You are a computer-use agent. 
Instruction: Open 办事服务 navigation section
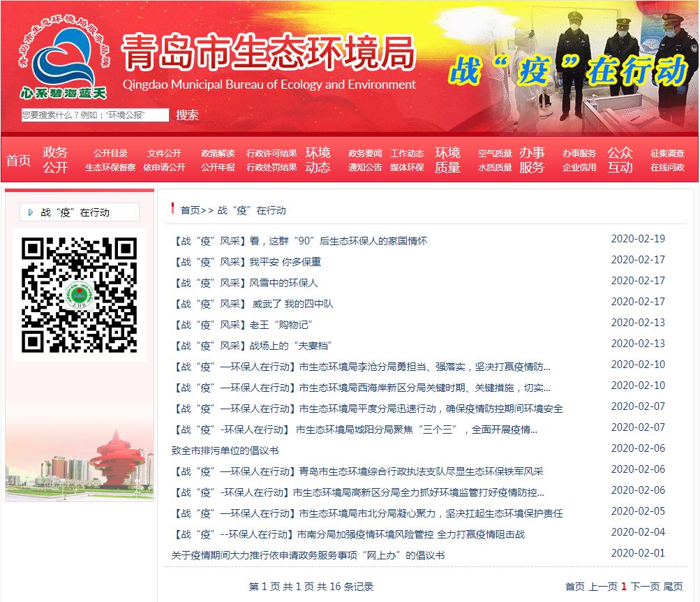tap(531, 160)
